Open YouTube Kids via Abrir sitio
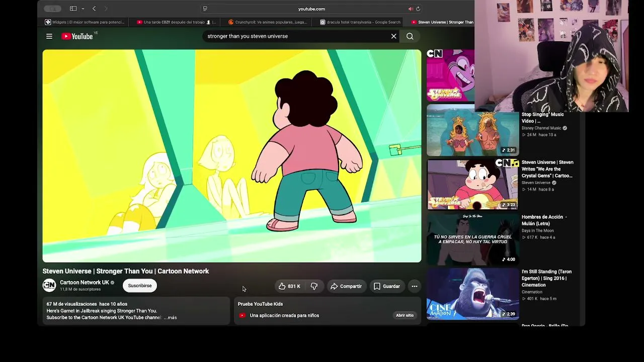Image resolution: width=644 pixels, height=362 pixels. point(405,315)
